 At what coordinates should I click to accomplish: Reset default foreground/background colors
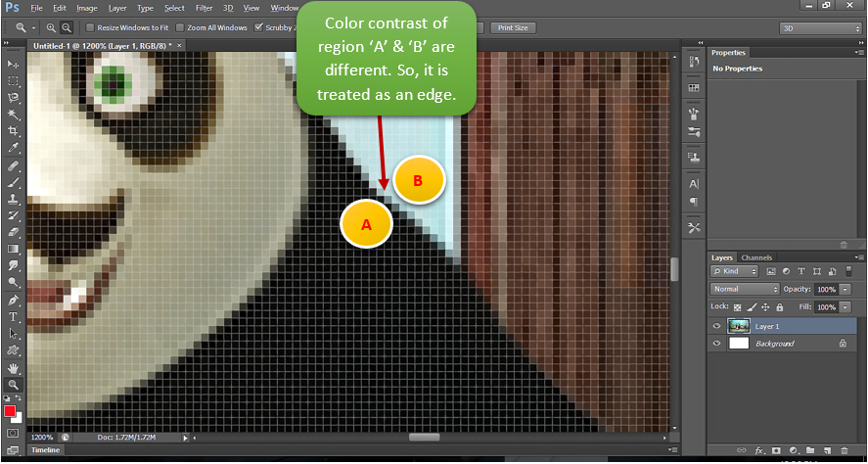[x=7, y=398]
